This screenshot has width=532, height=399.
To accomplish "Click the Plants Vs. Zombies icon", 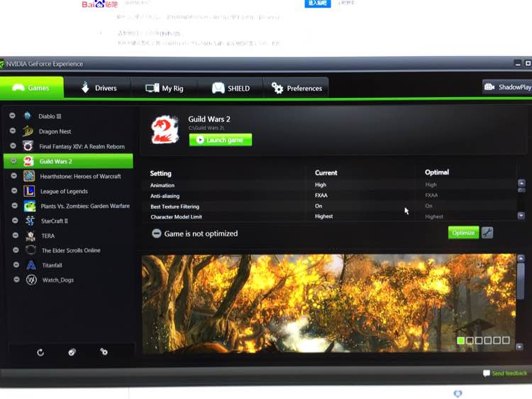I will (30, 206).
